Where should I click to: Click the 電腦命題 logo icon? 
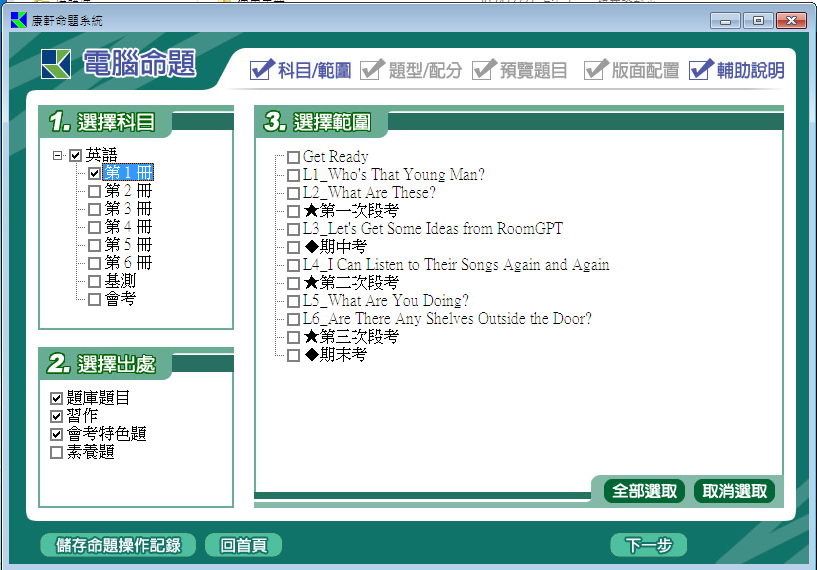tap(57, 65)
